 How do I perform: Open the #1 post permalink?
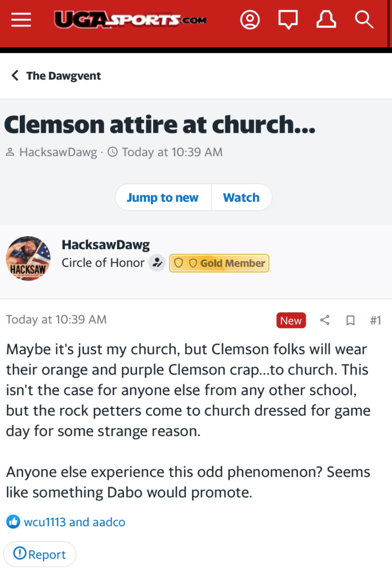click(375, 321)
